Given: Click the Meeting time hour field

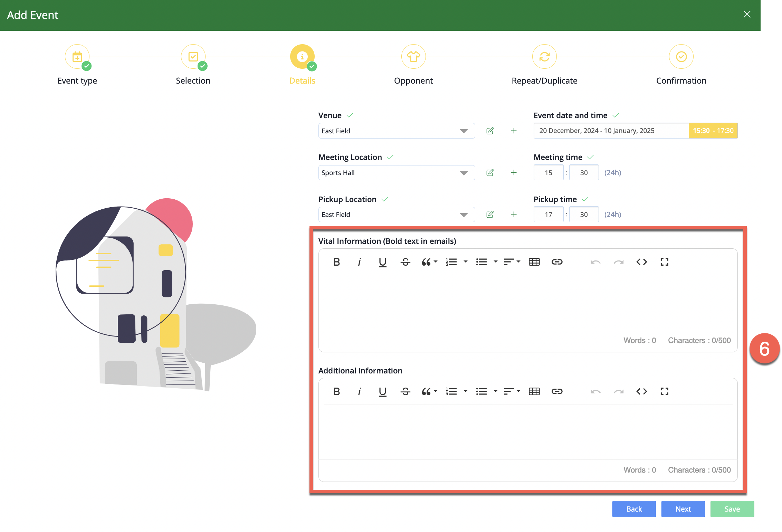Looking at the screenshot, I should [x=549, y=173].
